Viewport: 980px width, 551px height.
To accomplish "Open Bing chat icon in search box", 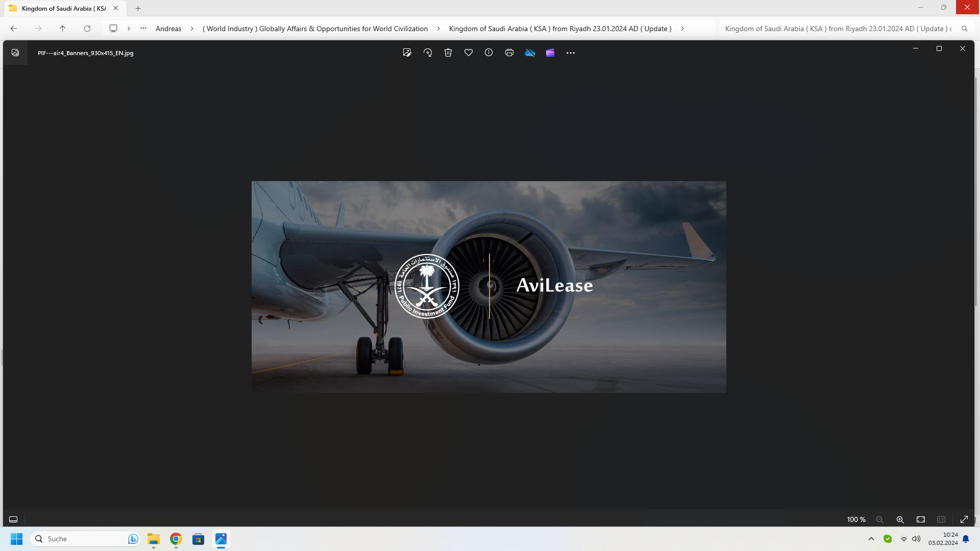I will (x=133, y=539).
